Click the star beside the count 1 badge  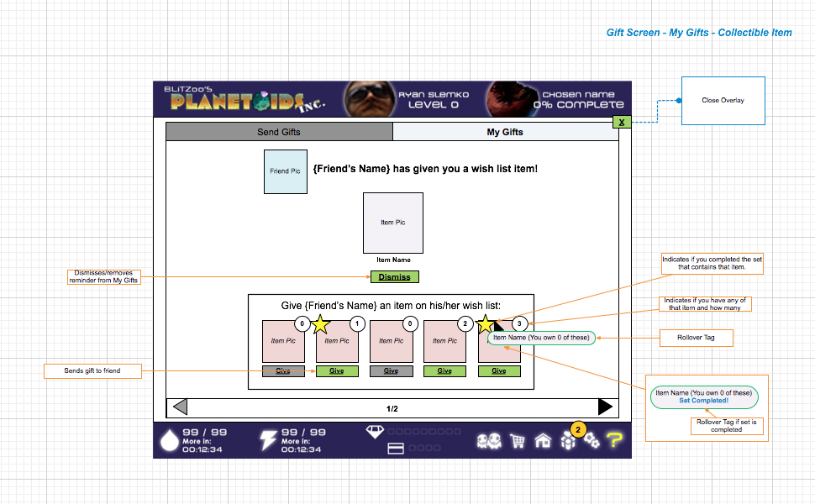coord(321,324)
